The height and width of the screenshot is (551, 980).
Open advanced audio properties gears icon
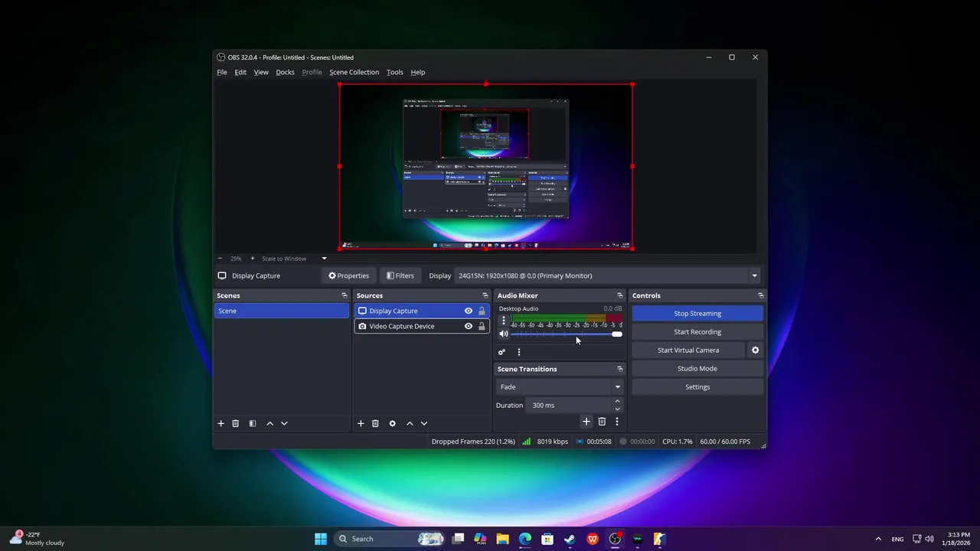pyautogui.click(x=501, y=352)
